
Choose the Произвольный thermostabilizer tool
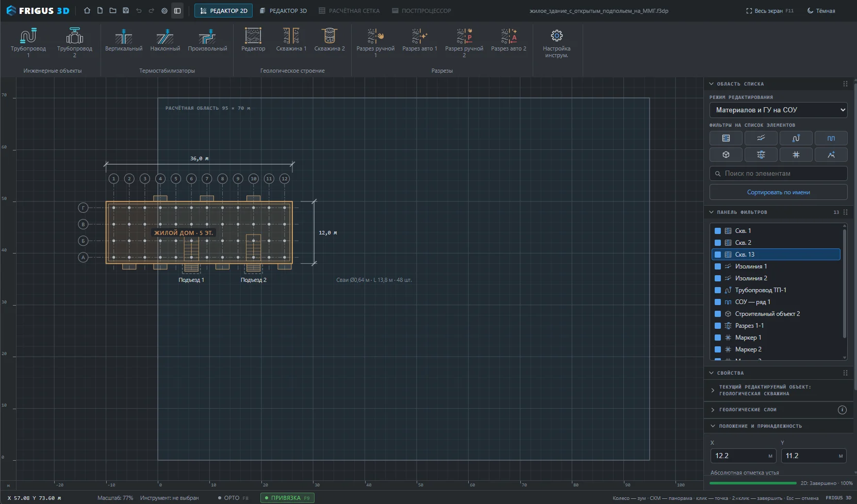pos(207,41)
